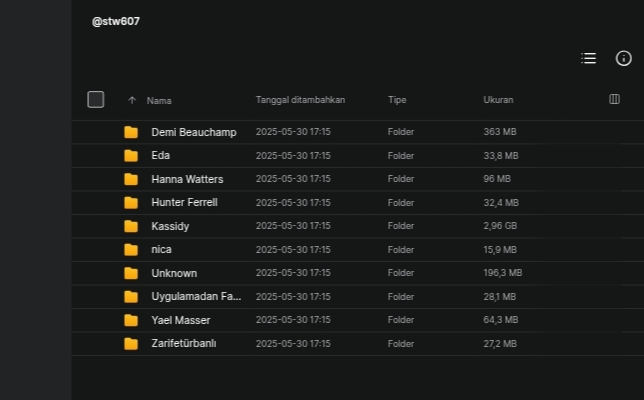This screenshot has width=644, height=400.
Task: Select the Hunter Ferrell folder name
Action: 184,202
